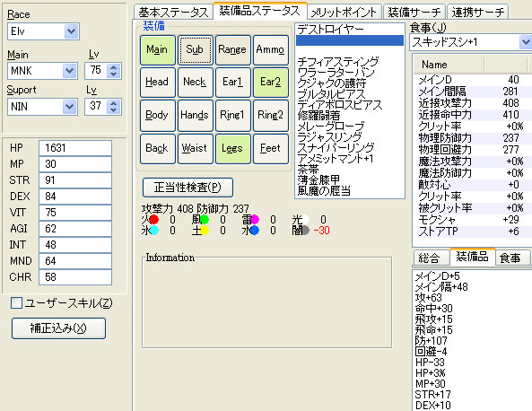This screenshot has height=411, width=532.
Task: Click the red fire element dot
Action: (153, 220)
